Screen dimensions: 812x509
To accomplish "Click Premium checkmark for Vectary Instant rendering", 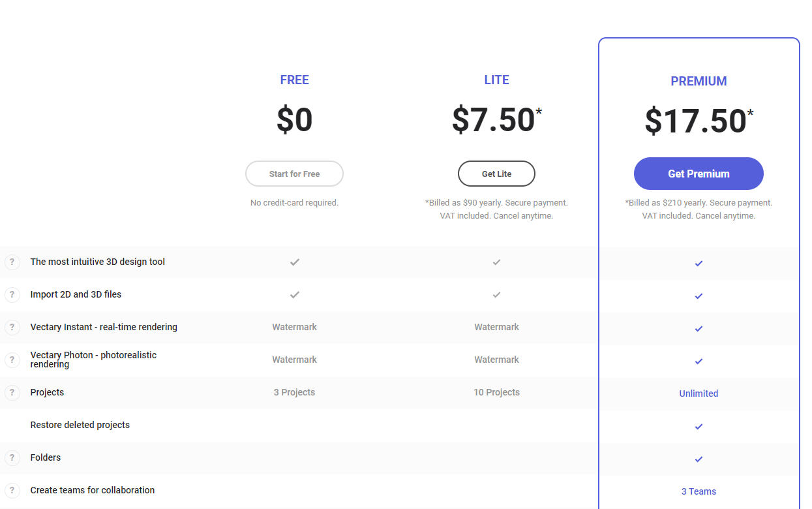I will [x=699, y=328].
